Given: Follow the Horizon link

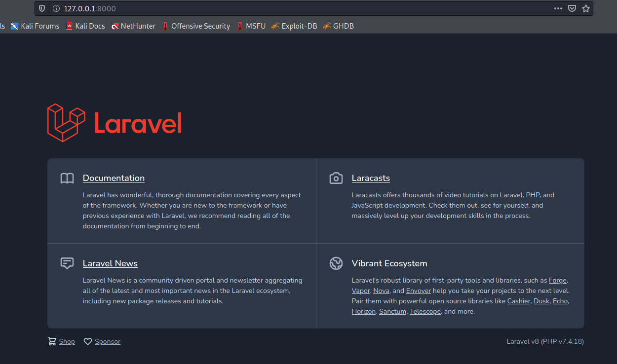Looking at the screenshot, I should point(364,311).
